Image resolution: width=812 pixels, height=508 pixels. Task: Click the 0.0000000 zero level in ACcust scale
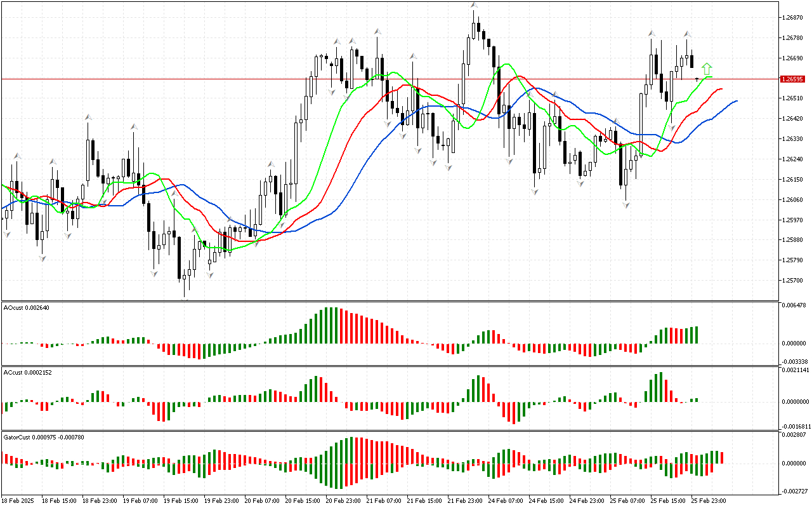pos(794,401)
